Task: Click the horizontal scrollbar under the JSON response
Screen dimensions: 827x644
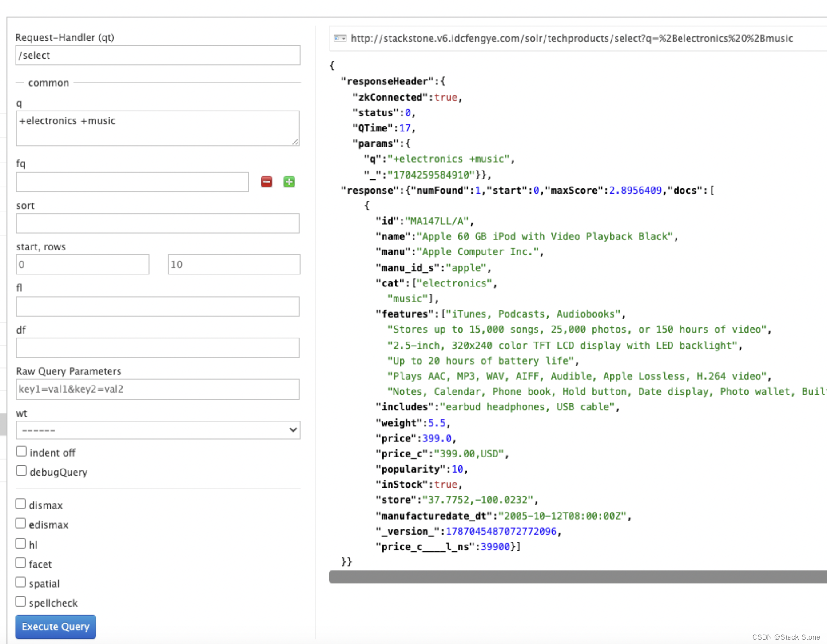Action: [577, 577]
